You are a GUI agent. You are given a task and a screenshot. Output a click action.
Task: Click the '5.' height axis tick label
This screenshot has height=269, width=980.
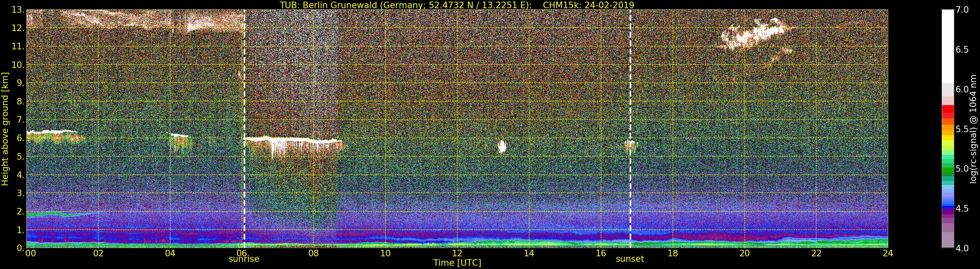pyautogui.click(x=20, y=156)
